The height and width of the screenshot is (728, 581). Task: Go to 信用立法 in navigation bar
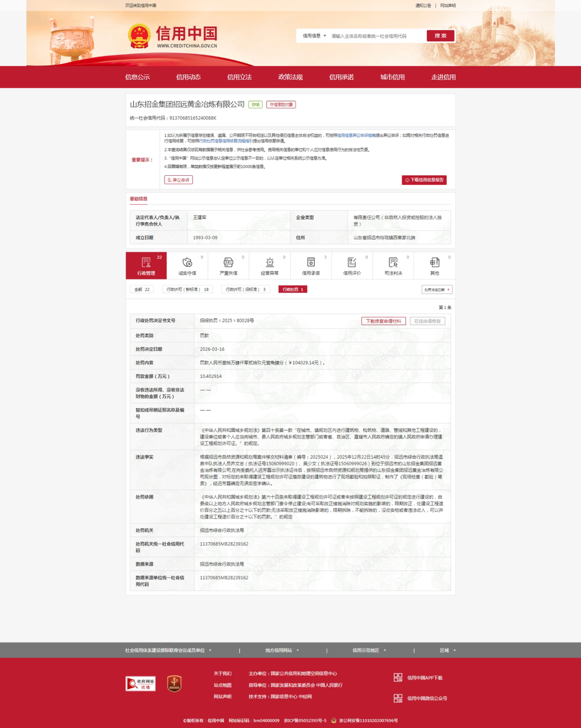tap(239, 77)
